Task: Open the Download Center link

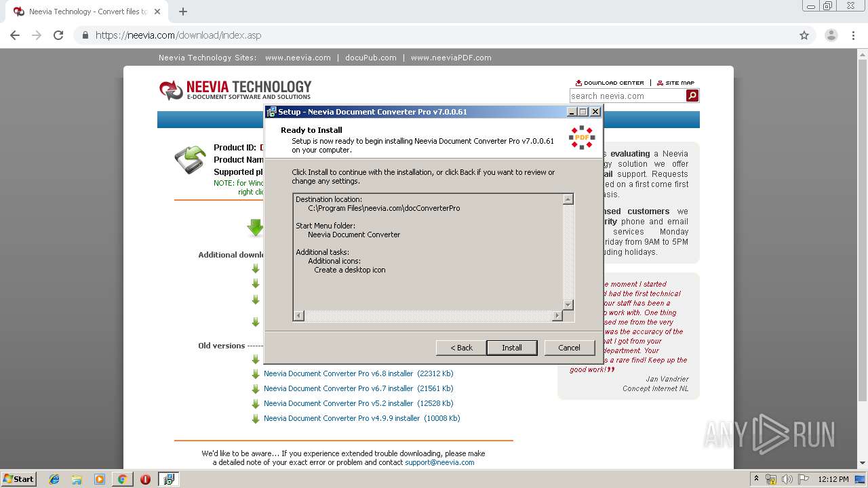Action: (610, 83)
